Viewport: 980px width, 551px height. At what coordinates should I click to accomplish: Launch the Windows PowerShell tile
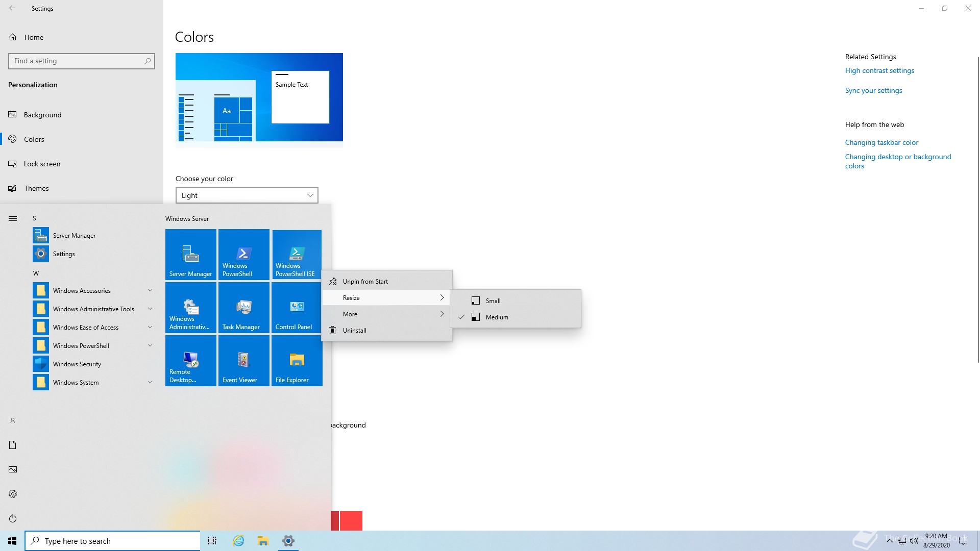click(244, 254)
